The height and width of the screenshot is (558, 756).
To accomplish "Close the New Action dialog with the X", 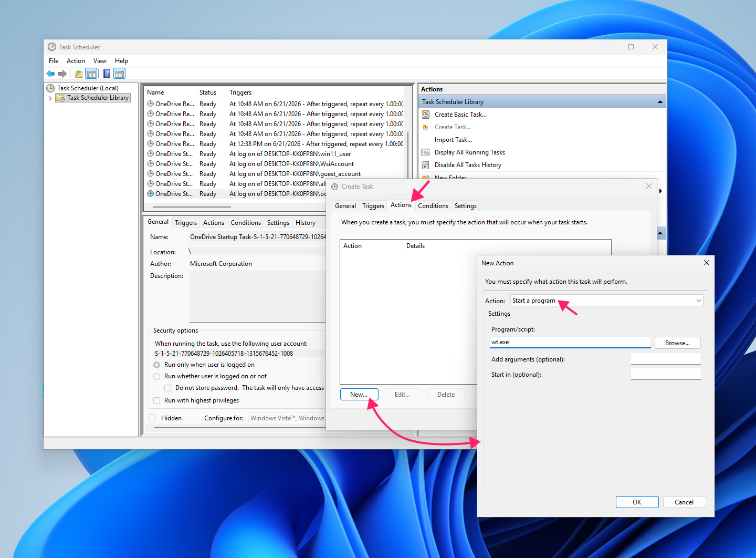I will pyautogui.click(x=707, y=263).
